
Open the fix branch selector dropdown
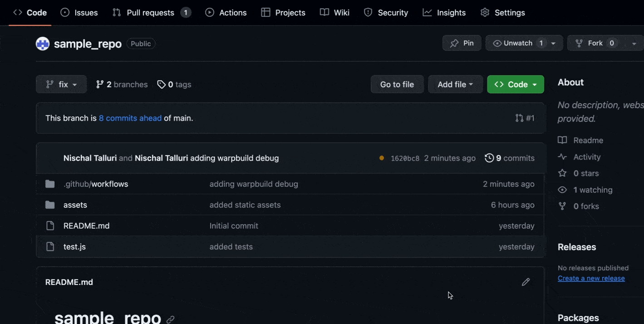(61, 84)
